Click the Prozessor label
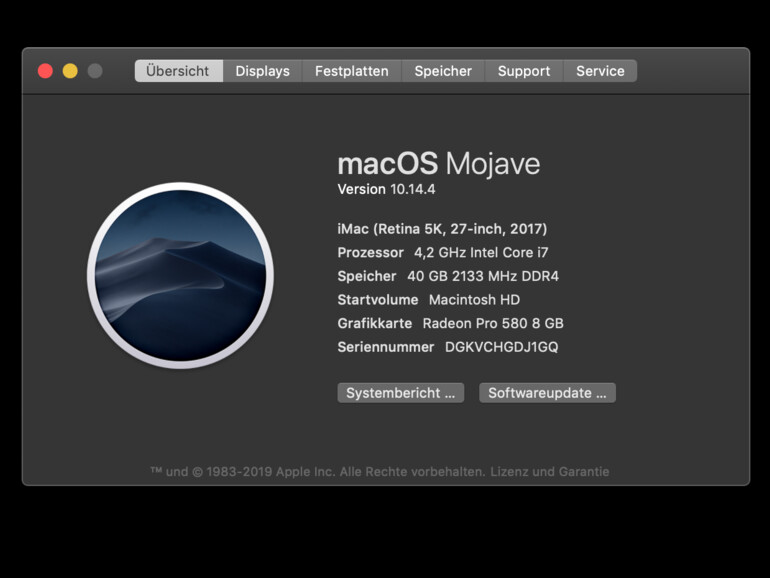The image size is (770, 578). [x=370, y=252]
